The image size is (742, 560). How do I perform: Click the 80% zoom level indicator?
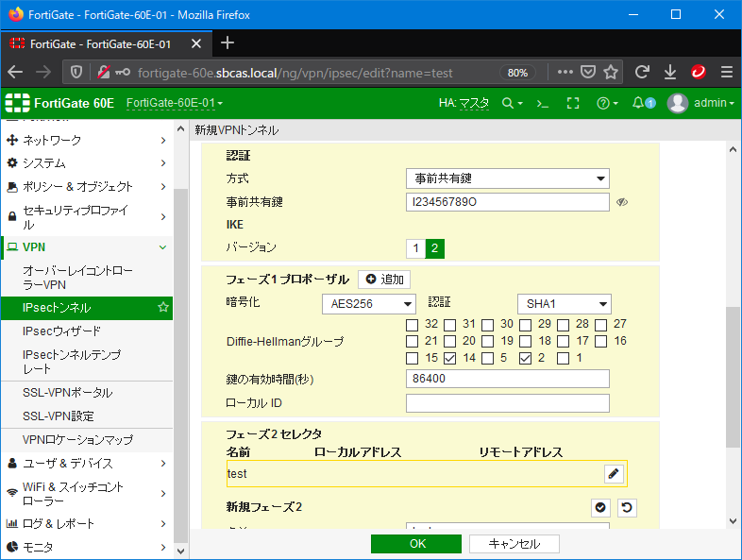tap(517, 73)
